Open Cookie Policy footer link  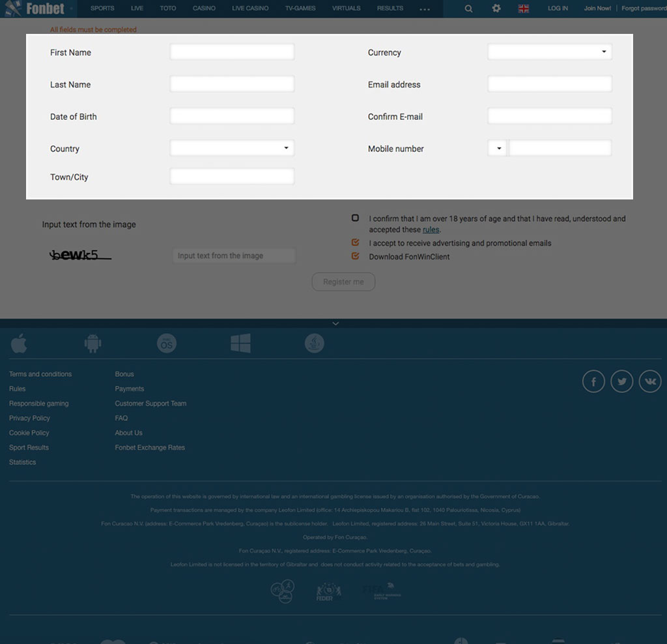[x=29, y=432]
